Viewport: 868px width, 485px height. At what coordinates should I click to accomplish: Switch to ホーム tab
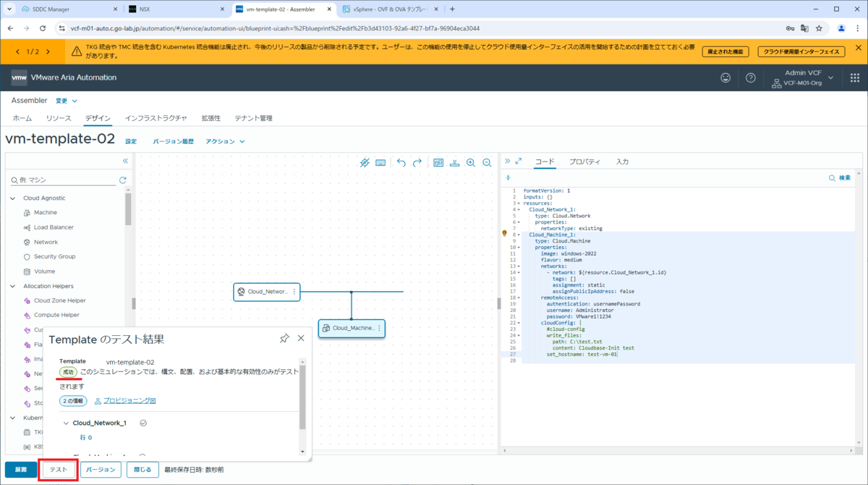[22, 118]
